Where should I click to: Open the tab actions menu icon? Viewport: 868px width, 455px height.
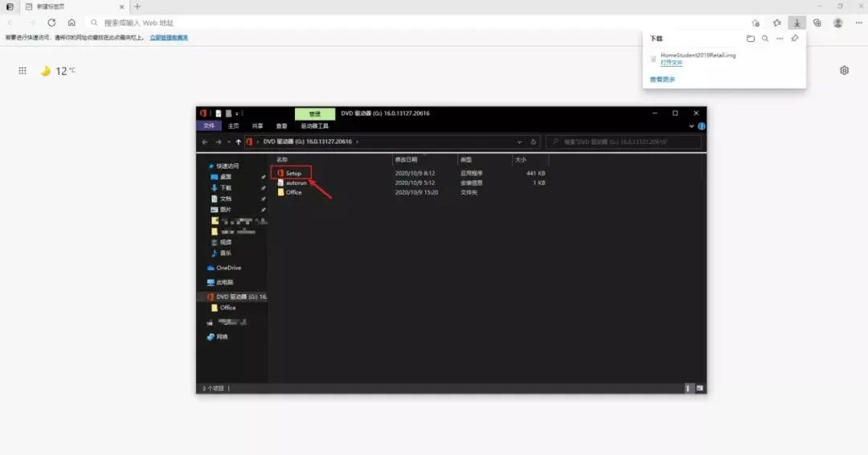point(10,6)
